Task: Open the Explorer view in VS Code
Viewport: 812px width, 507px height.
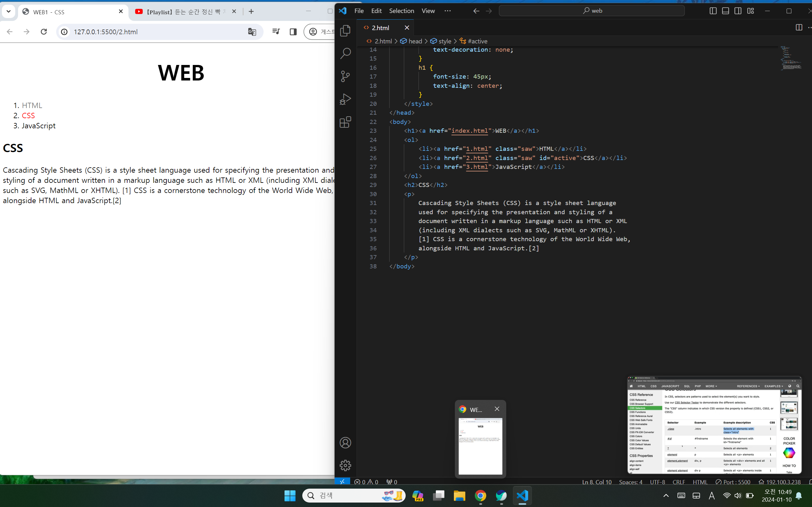Action: 345,30
